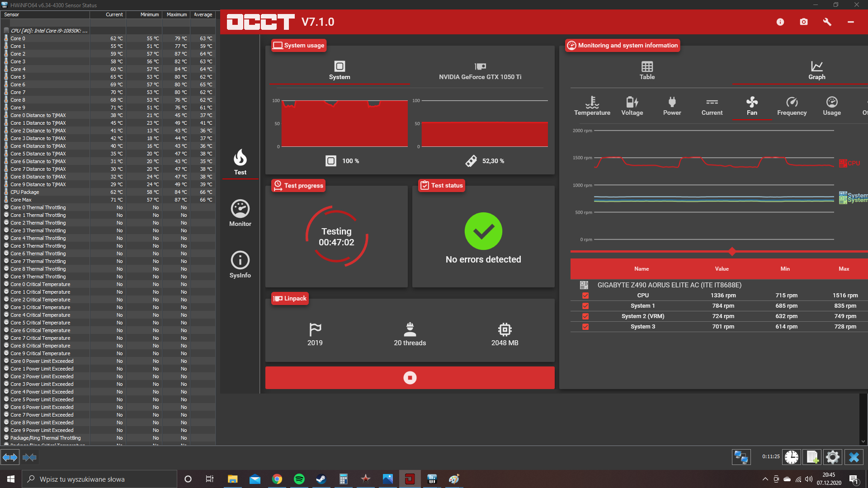Viewport: 868px width, 488px height.
Task: Select the Core 9 Power Limit Exceeded row
Action: coord(108,430)
